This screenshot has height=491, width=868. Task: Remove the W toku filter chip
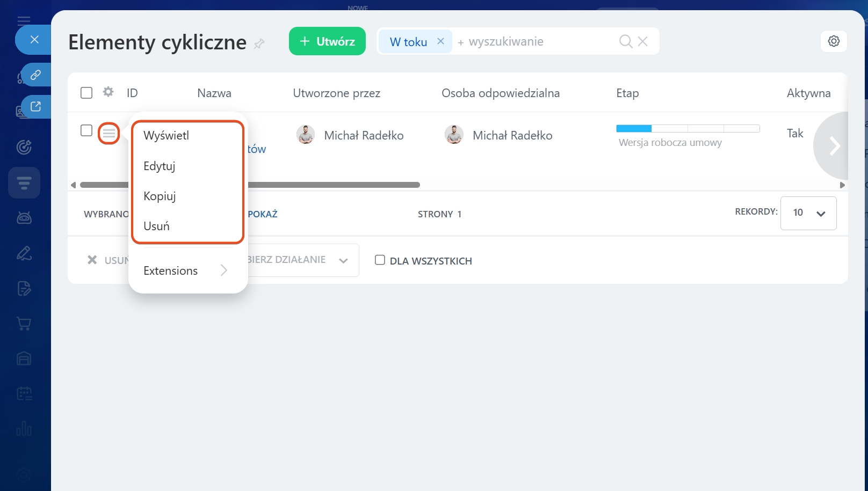(x=440, y=41)
